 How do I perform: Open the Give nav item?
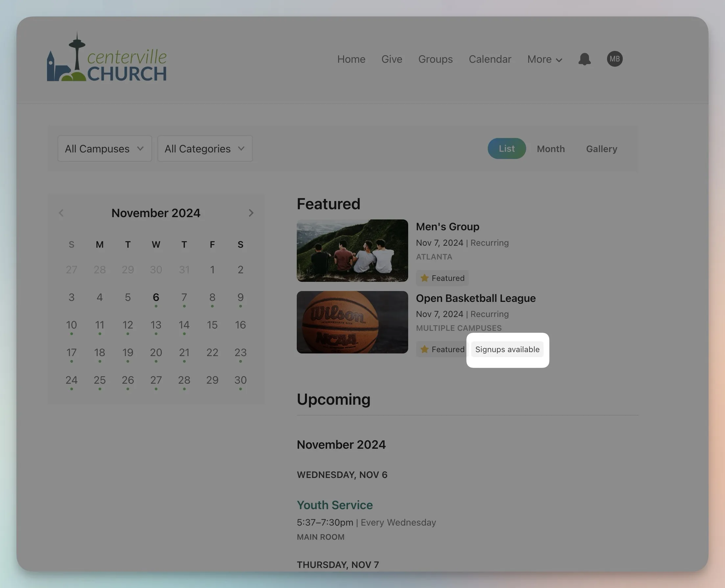point(392,59)
